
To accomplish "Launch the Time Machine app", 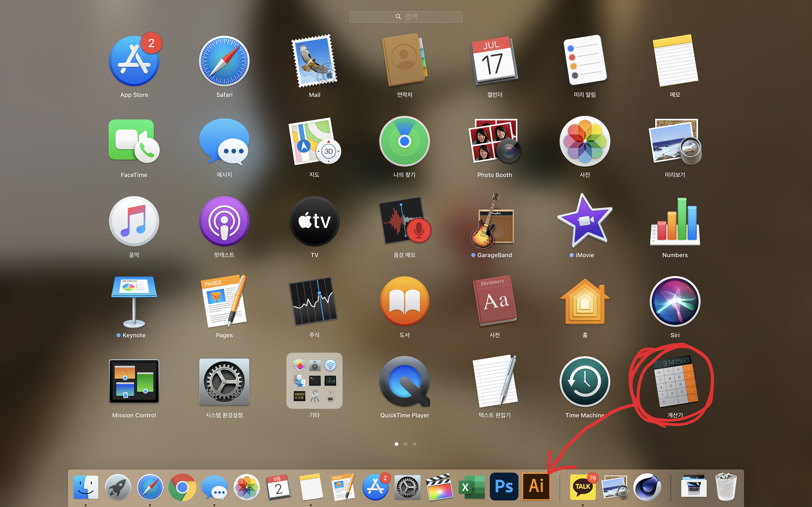I will [x=585, y=382].
